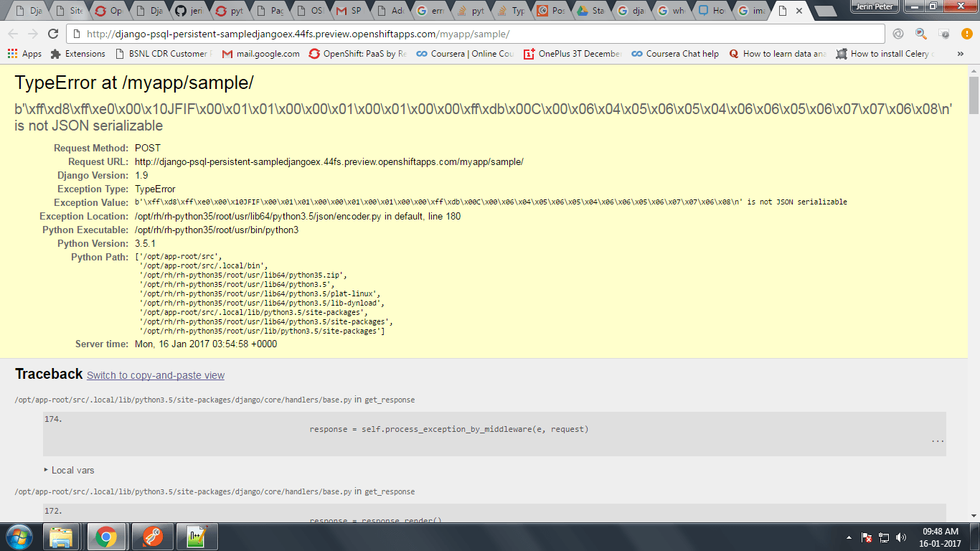Click the 'TypeError at /myapp/sample/' heading
Viewport: 980px width, 551px height.
tap(134, 83)
